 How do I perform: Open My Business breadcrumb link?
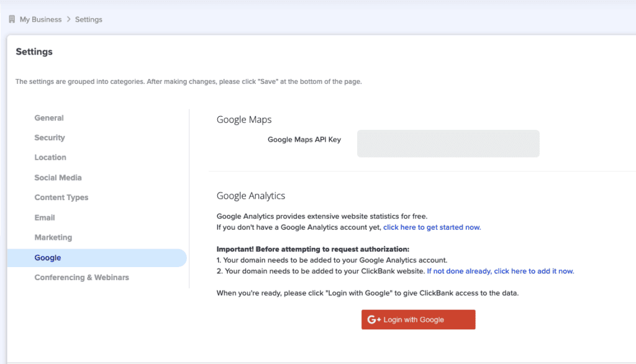[x=40, y=19]
